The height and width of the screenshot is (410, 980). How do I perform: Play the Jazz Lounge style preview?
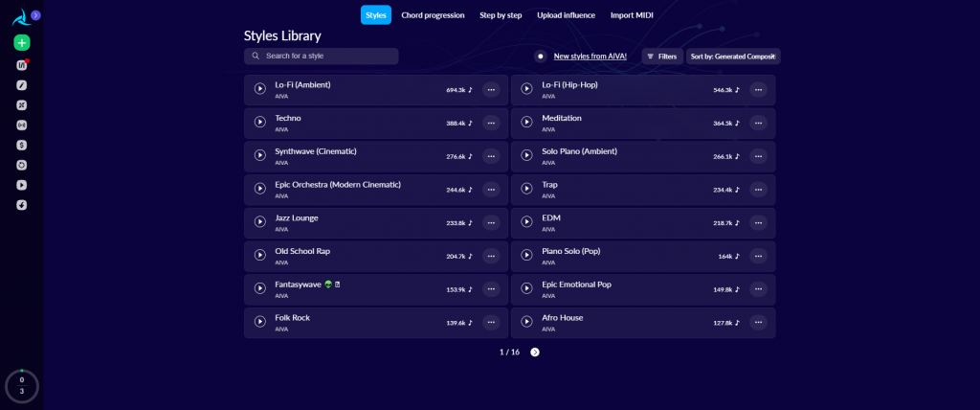[260, 221]
